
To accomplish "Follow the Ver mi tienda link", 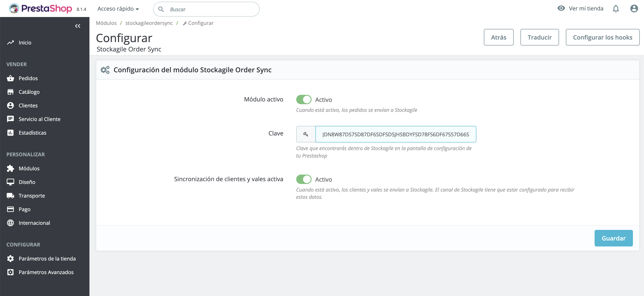I will [x=586, y=9].
